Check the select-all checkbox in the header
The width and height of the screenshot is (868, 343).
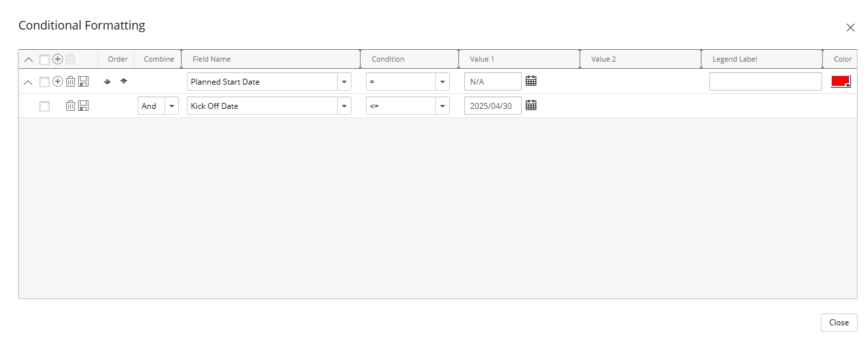45,59
